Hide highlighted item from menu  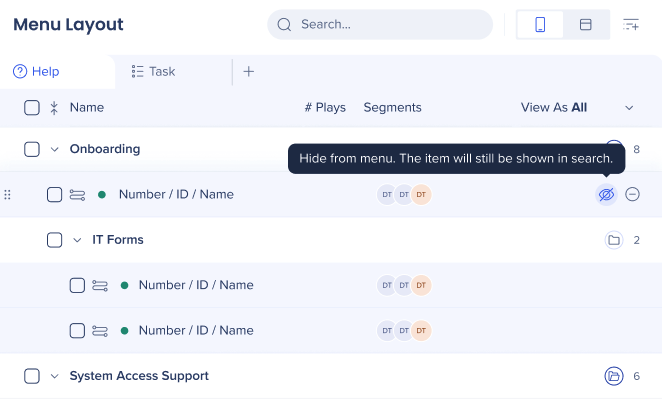pos(606,195)
